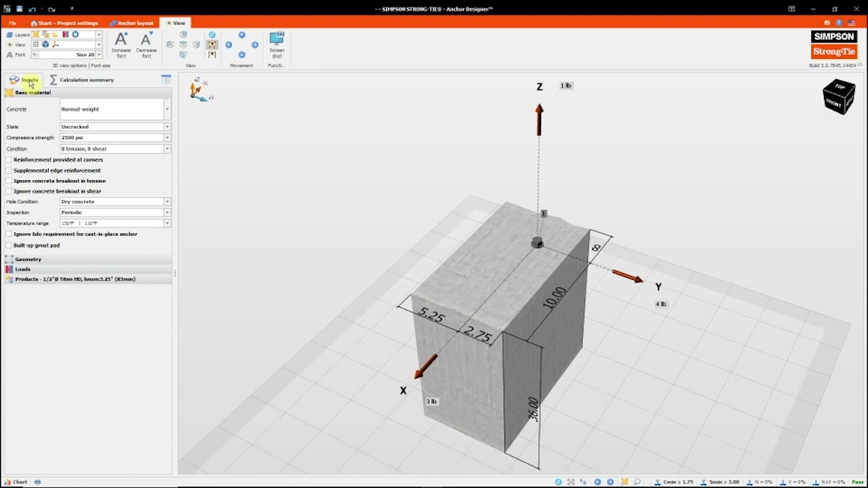Select the View ribbon tab
This screenshot has width=868, height=488.
(176, 23)
